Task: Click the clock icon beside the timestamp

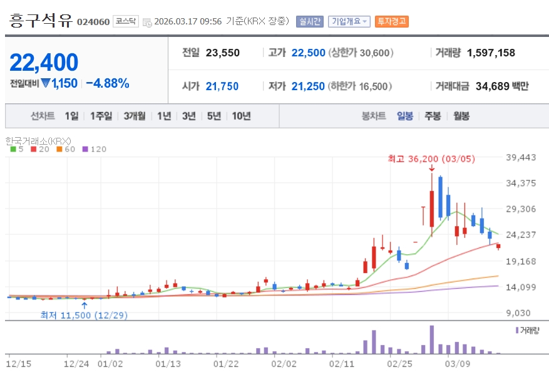Action: 147,22
